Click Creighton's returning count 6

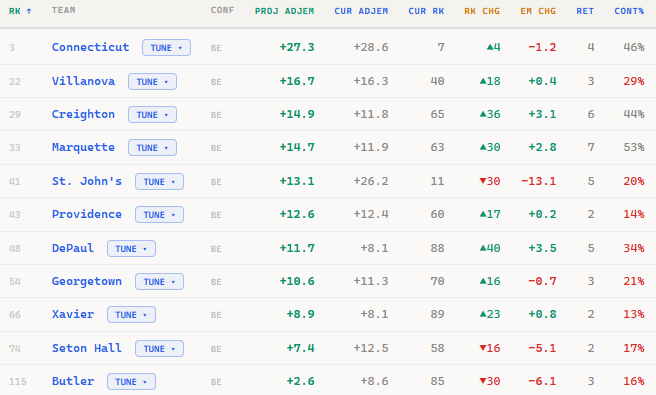click(591, 114)
